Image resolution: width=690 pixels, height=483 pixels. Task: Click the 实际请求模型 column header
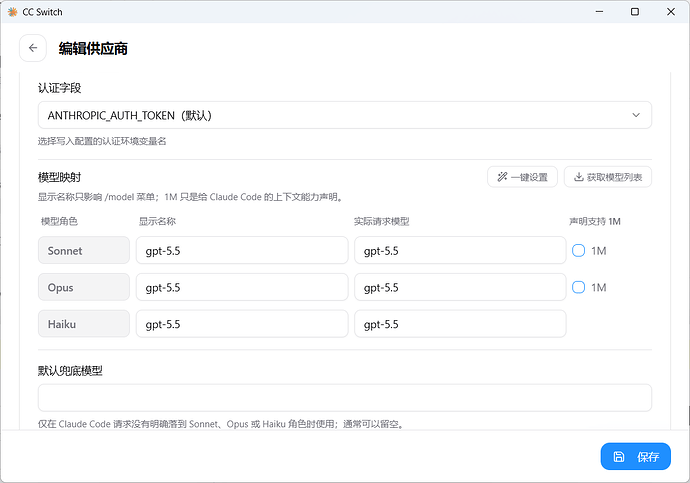382,221
